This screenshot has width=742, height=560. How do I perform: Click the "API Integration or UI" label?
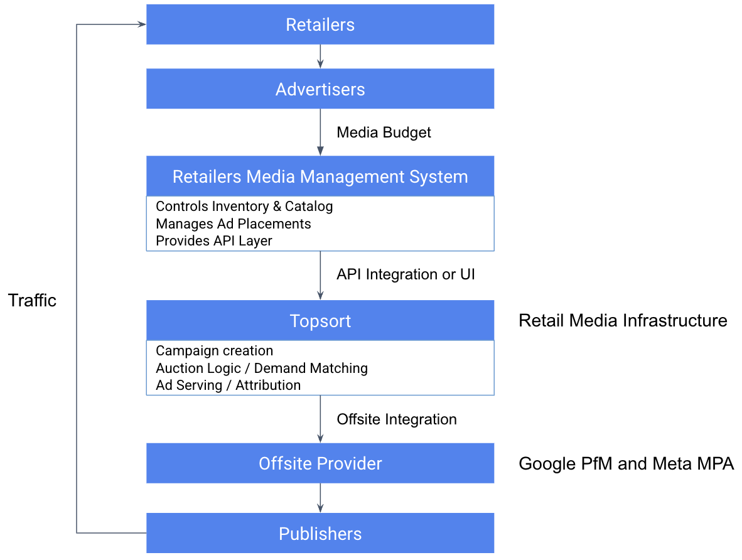pos(406,274)
